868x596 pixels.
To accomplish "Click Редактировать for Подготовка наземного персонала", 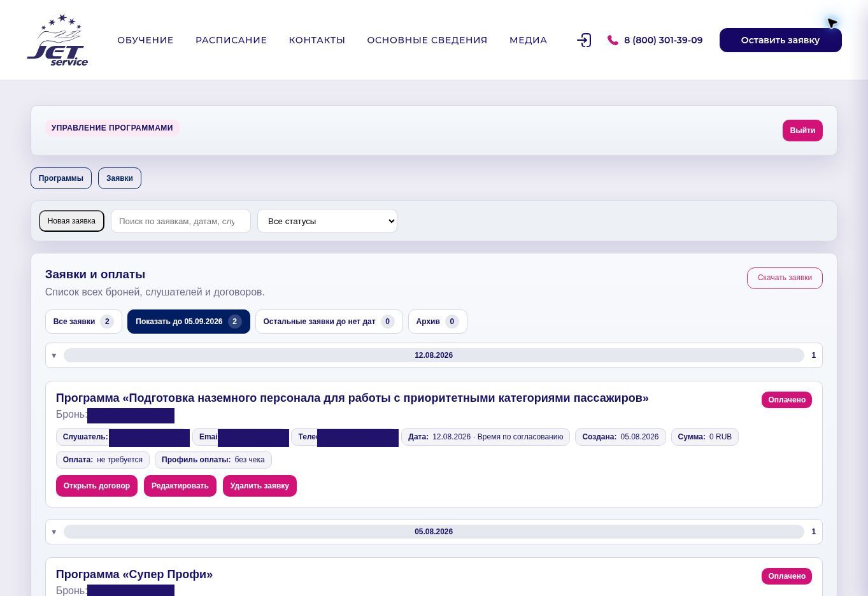I will (180, 486).
